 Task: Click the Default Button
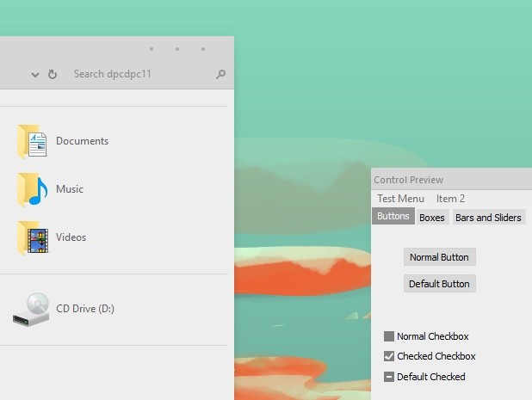coord(439,283)
